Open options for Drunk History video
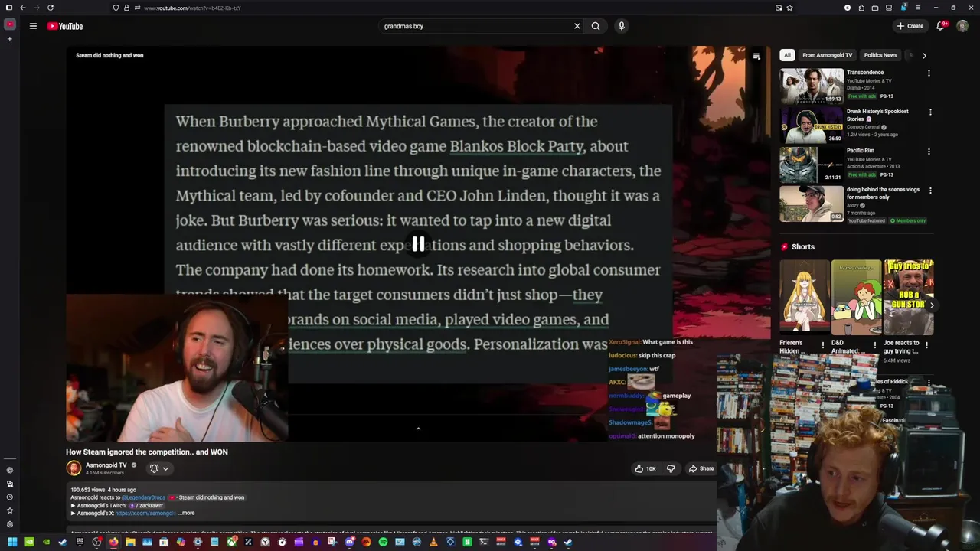The width and height of the screenshot is (980, 551). [930, 112]
